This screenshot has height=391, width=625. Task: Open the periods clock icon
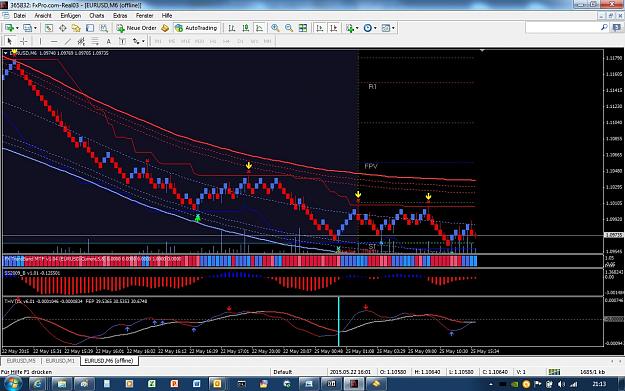pyautogui.click(x=368, y=28)
